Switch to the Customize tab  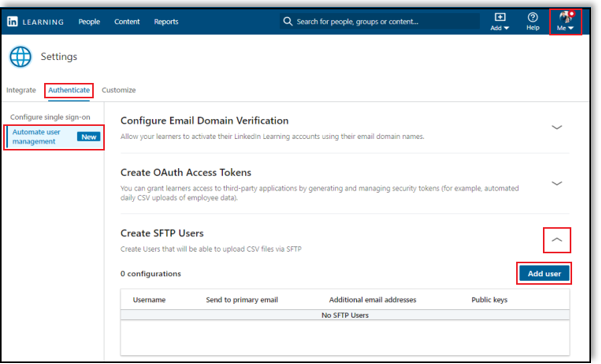[119, 90]
